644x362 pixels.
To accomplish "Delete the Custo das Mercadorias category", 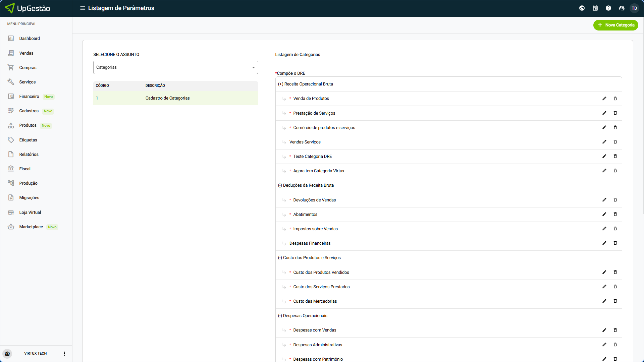I will click(615, 301).
